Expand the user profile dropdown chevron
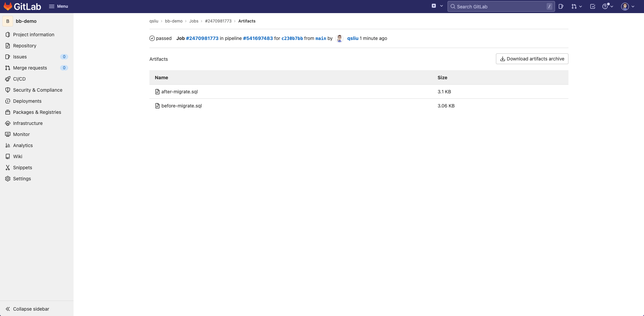Viewport: 644px width, 316px height. pyautogui.click(x=633, y=6)
